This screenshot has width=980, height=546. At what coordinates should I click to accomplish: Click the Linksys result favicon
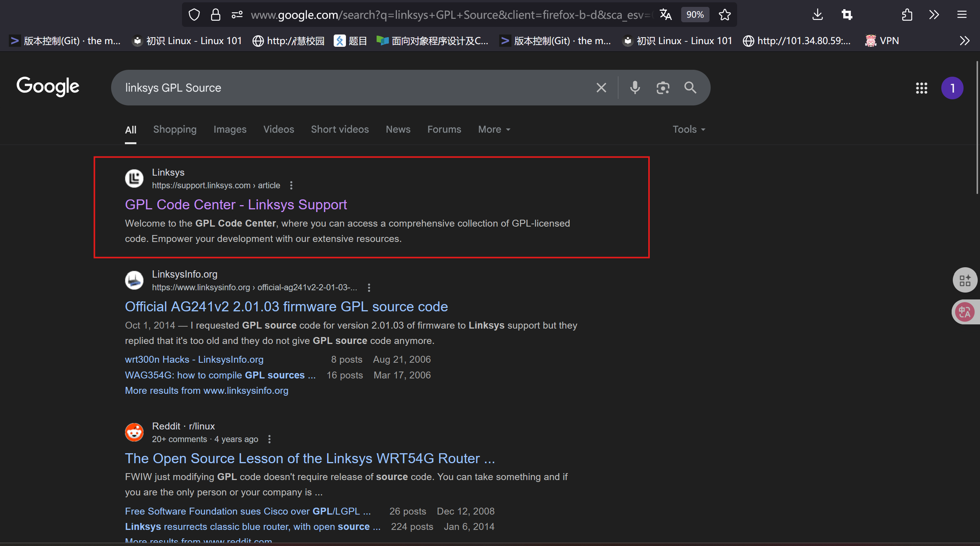click(134, 178)
